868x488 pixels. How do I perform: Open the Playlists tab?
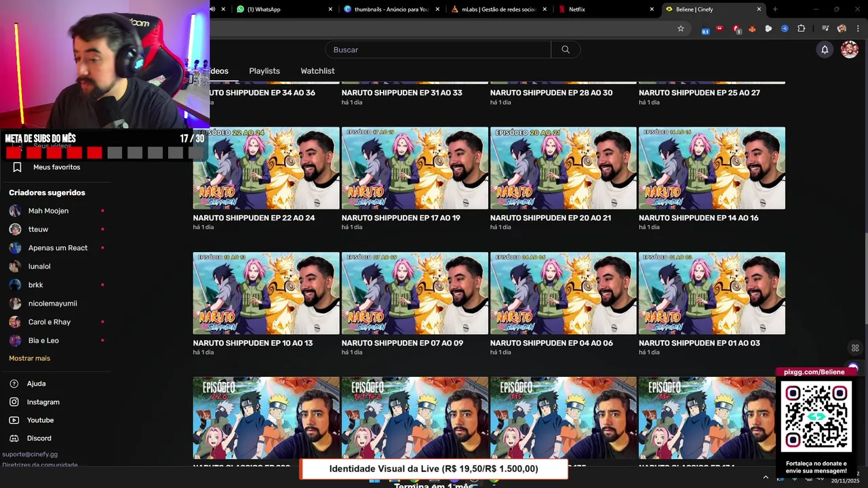[264, 71]
